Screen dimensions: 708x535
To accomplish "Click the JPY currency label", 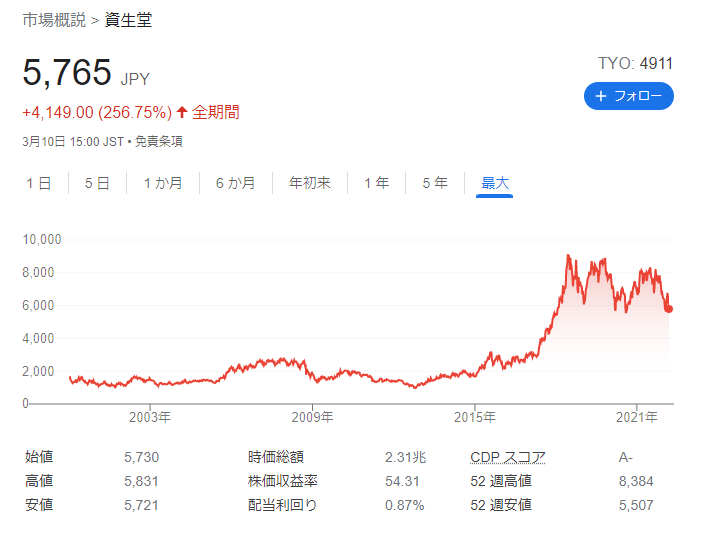I will [x=135, y=79].
